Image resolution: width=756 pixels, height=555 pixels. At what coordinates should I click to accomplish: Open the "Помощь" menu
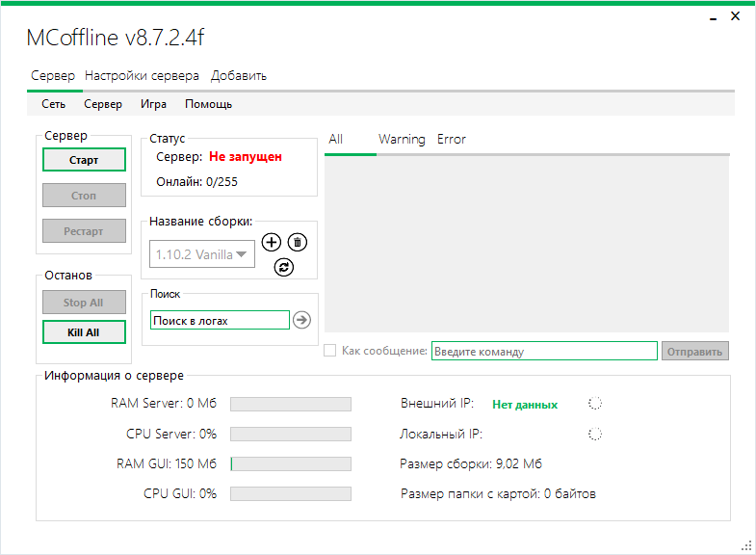point(208,104)
